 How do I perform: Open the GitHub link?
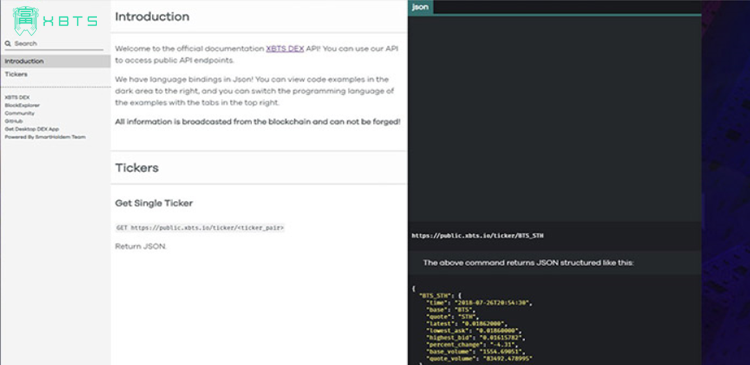[x=14, y=121]
